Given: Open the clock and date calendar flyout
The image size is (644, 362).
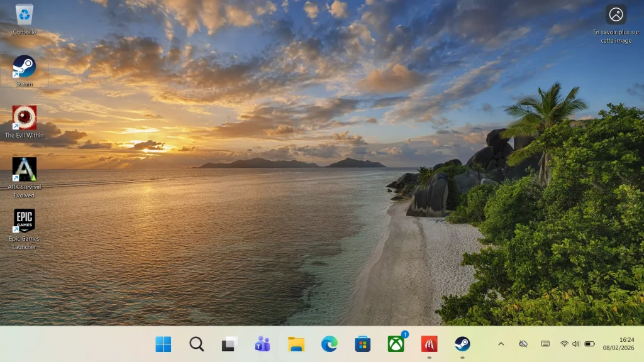Looking at the screenshot, I should click(618, 344).
